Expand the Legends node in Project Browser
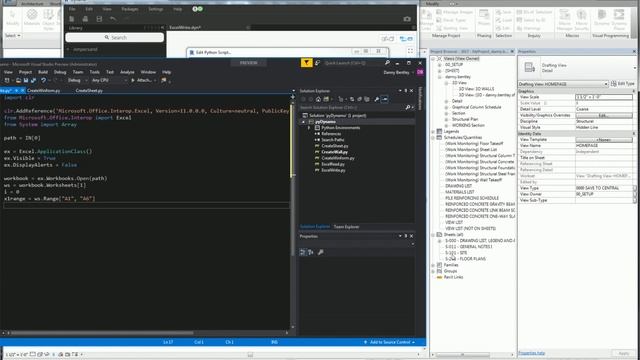640x360 pixels. 433,131
